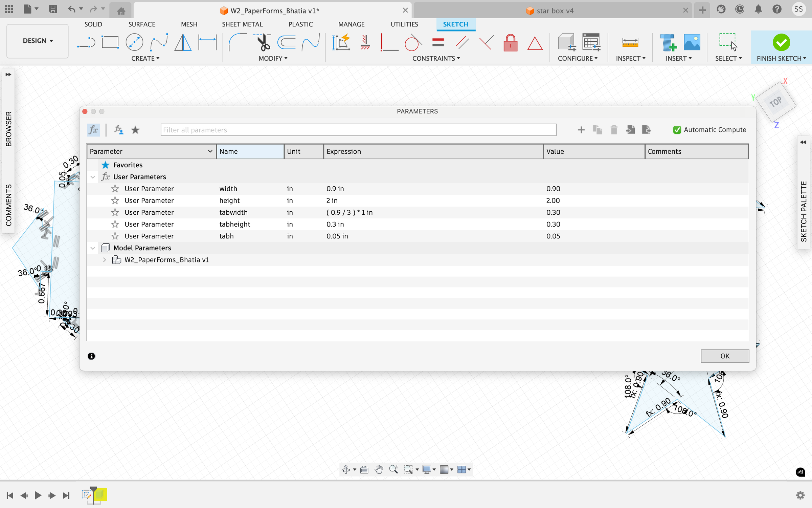Apply the Equal constraint

(x=438, y=43)
